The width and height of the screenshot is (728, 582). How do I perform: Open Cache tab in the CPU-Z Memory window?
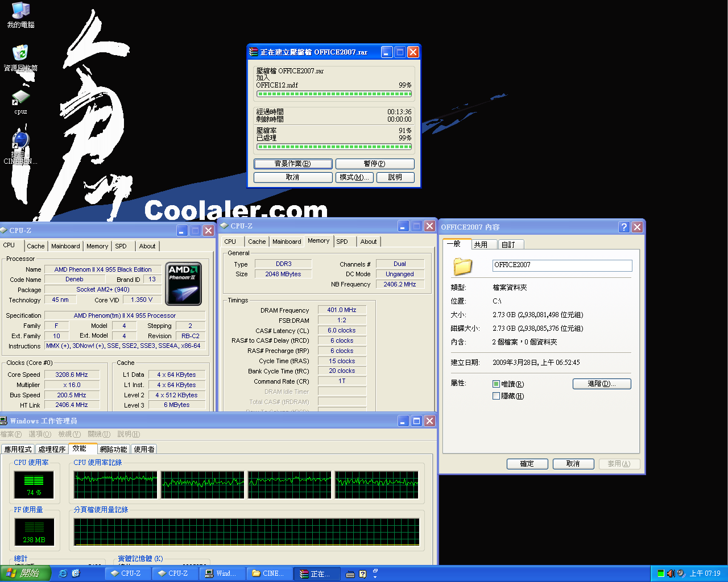click(x=257, y=242)
